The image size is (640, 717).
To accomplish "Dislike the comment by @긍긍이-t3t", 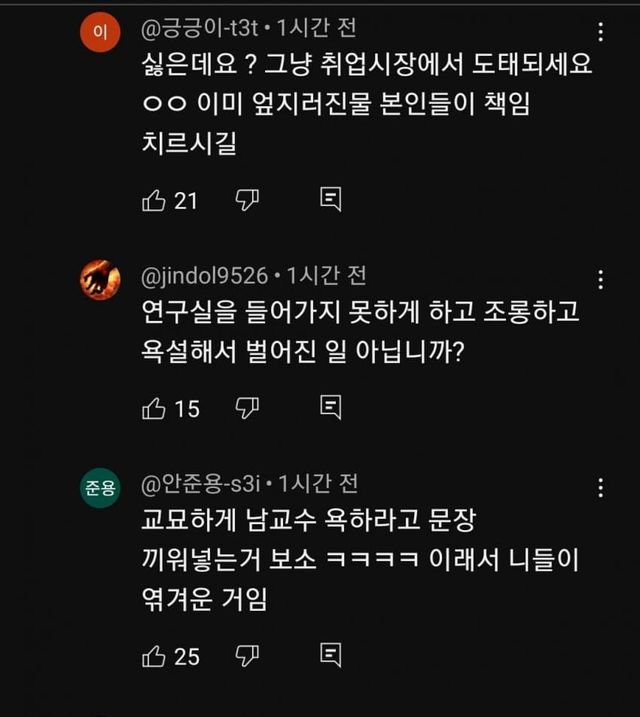I will pos(246,200).
